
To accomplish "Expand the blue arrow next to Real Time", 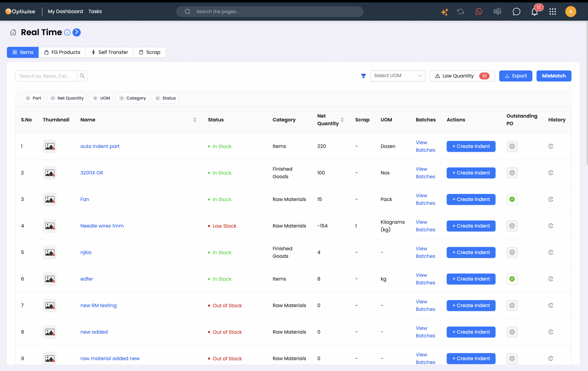I will coord(76,32).
